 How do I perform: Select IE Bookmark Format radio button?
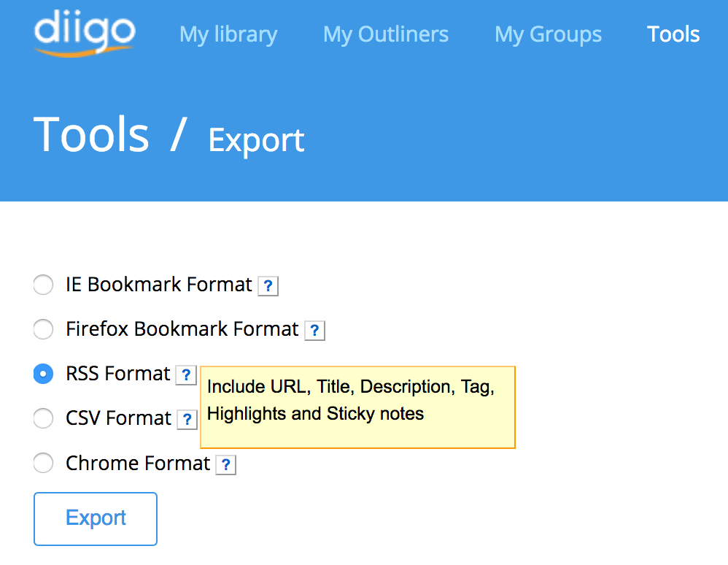click(x=43, y=285)
